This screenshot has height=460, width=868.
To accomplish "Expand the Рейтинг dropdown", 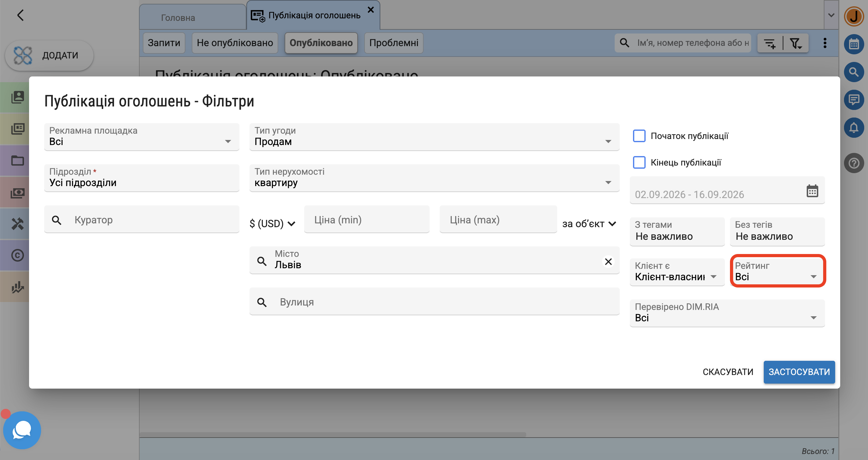I will click(x=777, y=271).
